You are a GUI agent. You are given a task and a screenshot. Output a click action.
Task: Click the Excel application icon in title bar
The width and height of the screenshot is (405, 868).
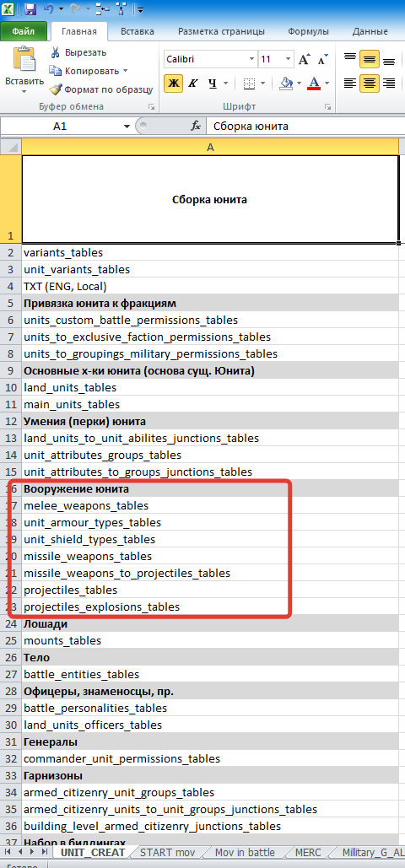point(9,9)
